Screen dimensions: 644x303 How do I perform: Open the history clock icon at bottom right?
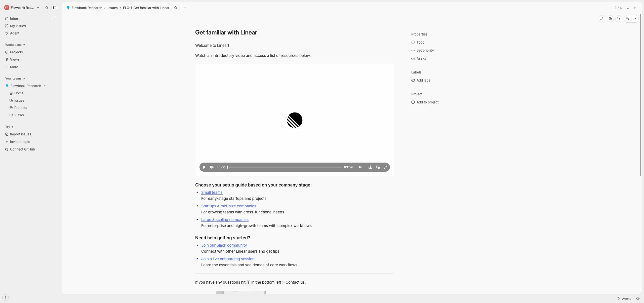pos(638,298)
